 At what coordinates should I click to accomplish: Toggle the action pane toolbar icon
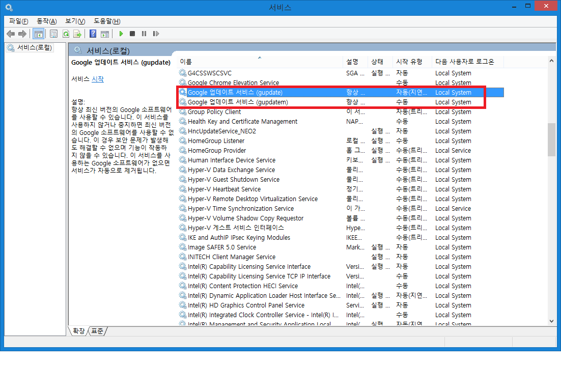(x=105, y=34)
